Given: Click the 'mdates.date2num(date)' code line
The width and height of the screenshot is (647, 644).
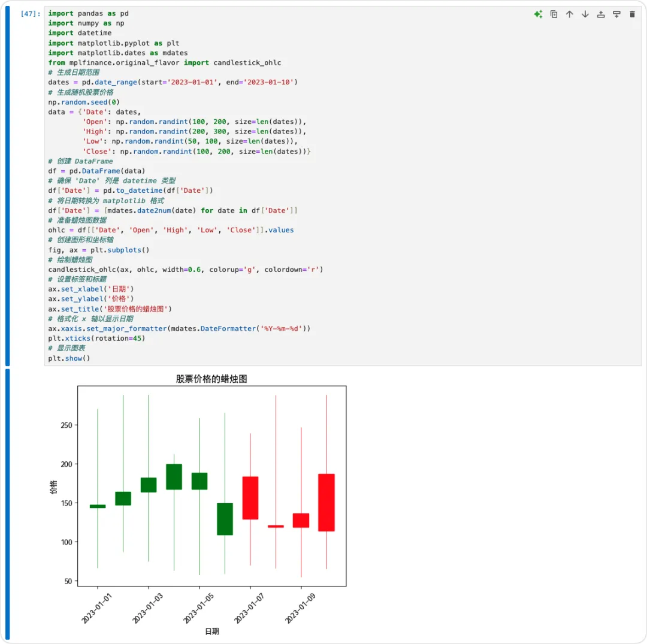Looking at the screenshot, I should [x=173, y=211].
